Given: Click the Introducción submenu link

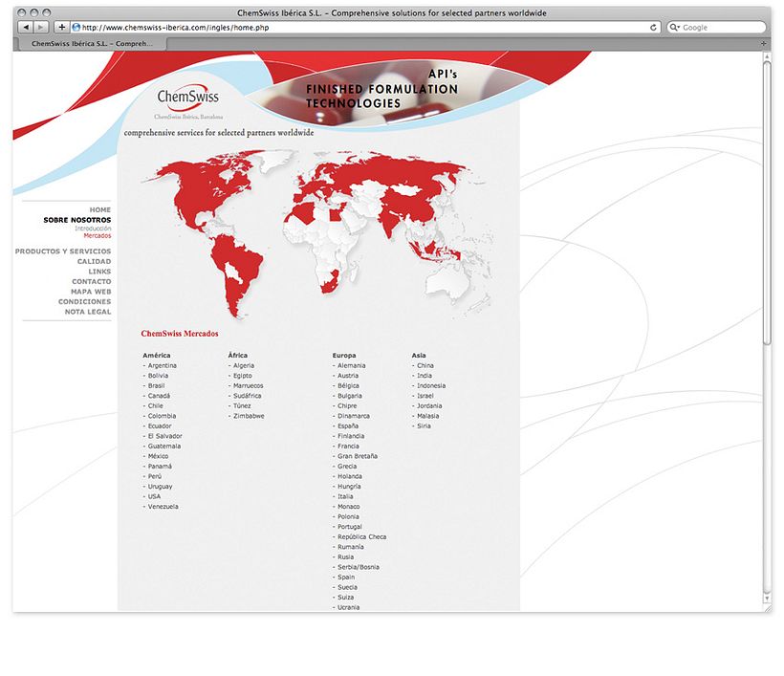Looking at the screenshot, I should [x=93, y=229].
